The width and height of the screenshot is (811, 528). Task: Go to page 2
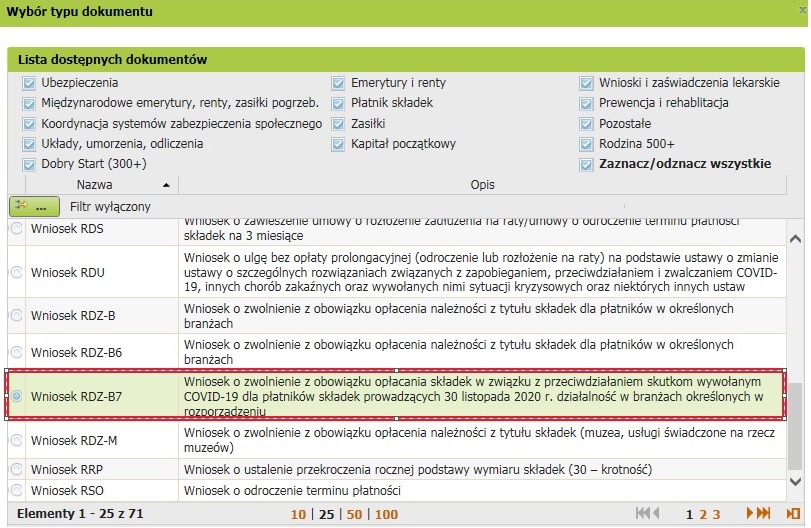pos(703,514)
